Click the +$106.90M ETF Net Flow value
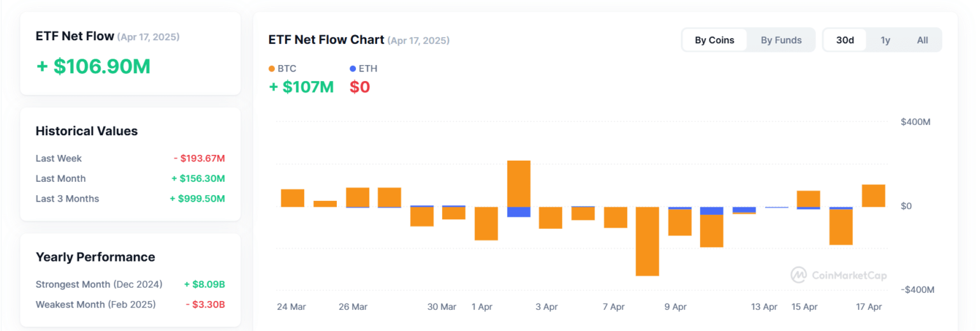 tap(93, 66)
